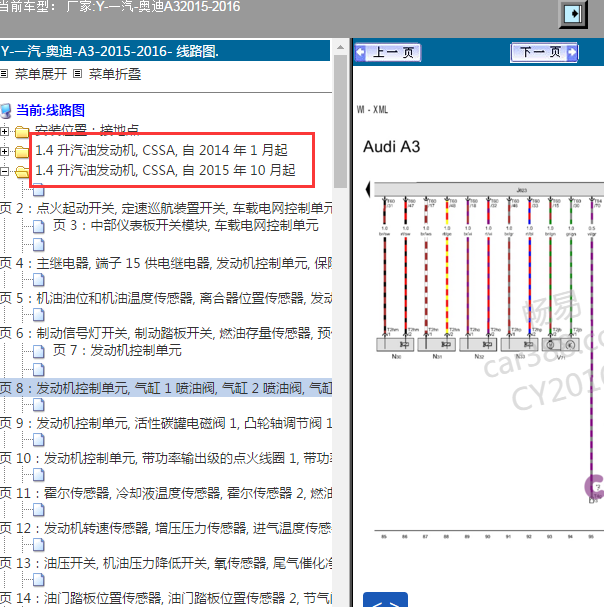
Task: Click the N33 injector component in diagram
Action: (x=520, y=344)
